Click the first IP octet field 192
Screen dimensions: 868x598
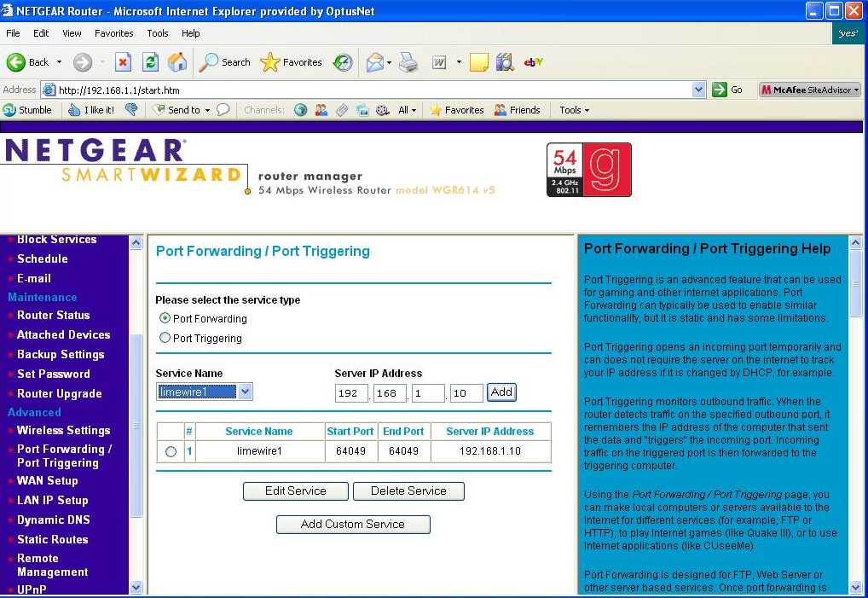click(351, 393)
